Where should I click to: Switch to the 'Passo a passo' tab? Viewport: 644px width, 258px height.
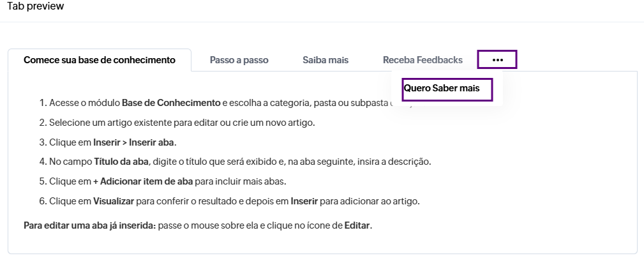pos(239,60)
